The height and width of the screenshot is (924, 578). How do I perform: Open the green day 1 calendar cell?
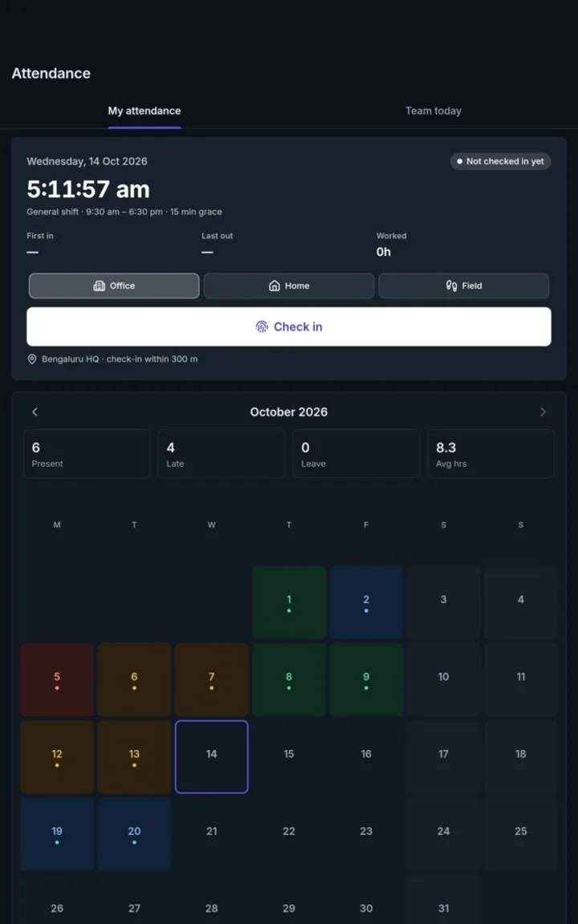(x=289, y=602)
